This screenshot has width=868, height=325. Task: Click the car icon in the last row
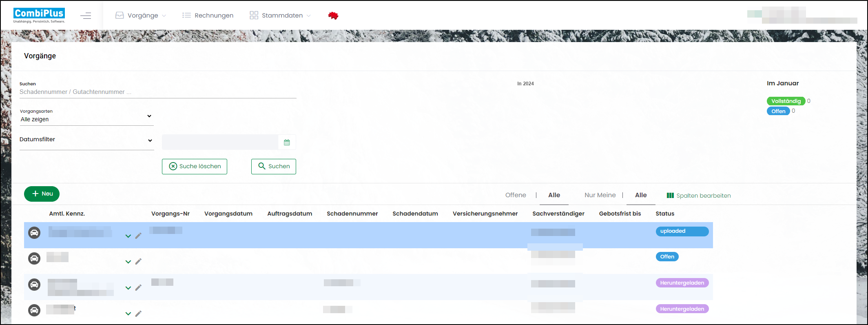[x=34, y=310]
